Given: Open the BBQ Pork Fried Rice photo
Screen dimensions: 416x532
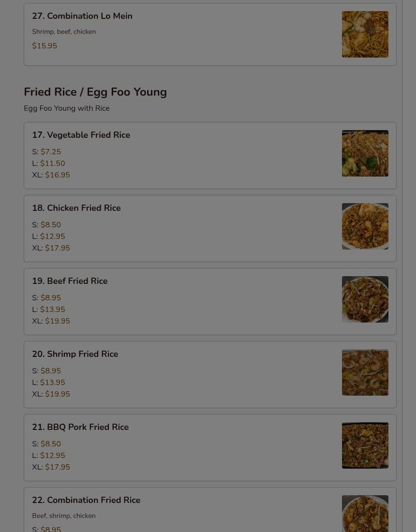Looking at the screenshot, I should (365, 445).
